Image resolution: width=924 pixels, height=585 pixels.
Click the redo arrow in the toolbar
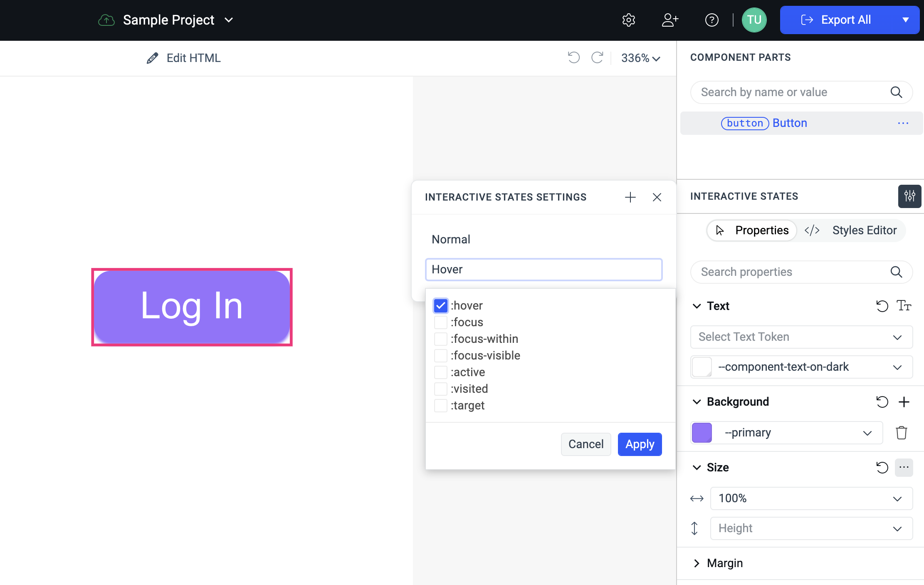[x=597, y=57]
